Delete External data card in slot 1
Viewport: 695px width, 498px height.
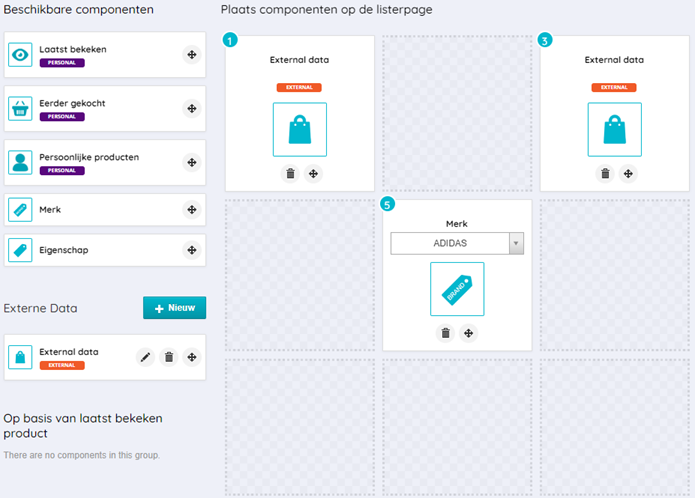[290, 174]
